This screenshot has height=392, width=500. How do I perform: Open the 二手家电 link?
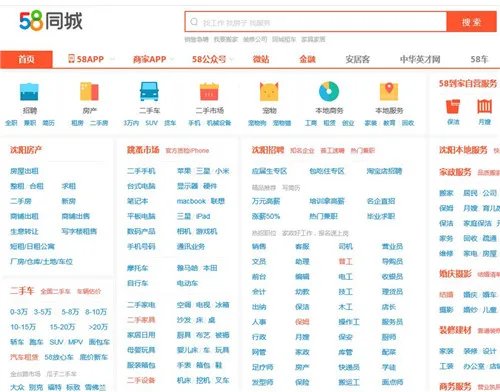click(x=141, y=305)
